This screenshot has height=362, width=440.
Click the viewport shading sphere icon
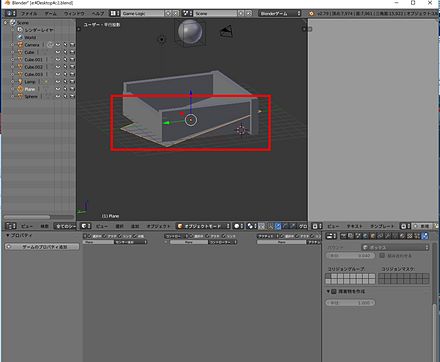237,226
